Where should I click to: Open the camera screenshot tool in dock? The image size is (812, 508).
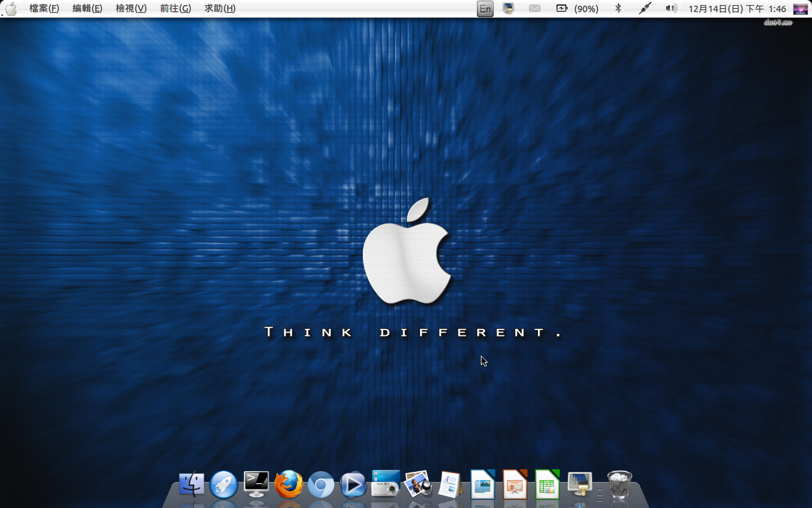[386, 484]
